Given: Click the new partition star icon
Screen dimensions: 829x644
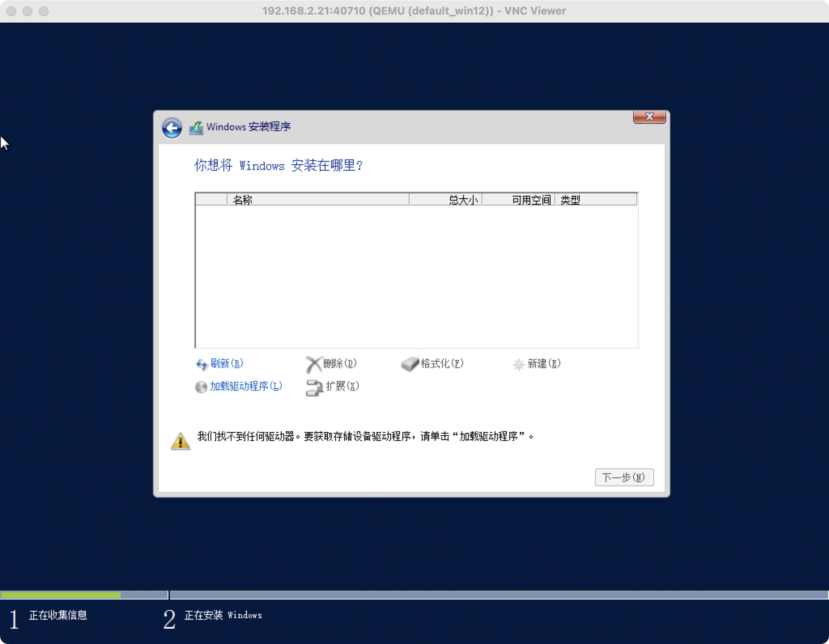Looking at the screenshot, I should [519, 364].
